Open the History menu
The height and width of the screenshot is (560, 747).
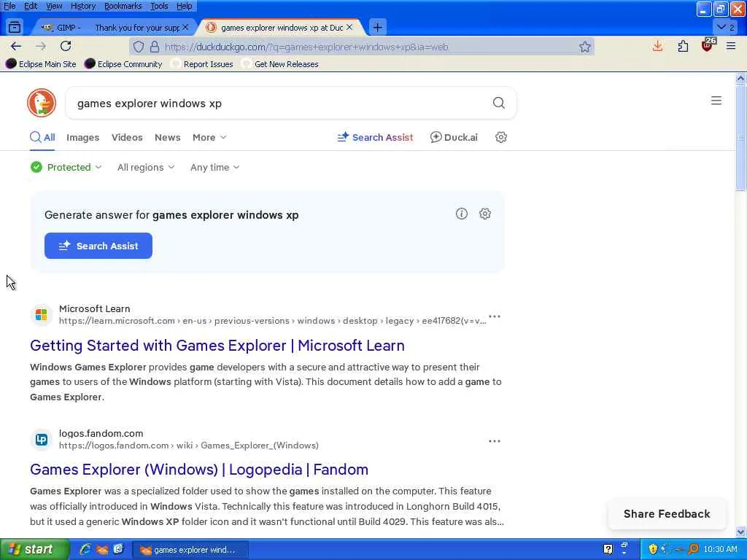[x=83, y=6]
